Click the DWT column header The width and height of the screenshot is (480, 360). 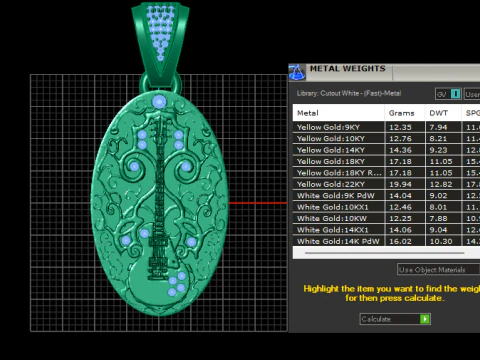(443, 113)
